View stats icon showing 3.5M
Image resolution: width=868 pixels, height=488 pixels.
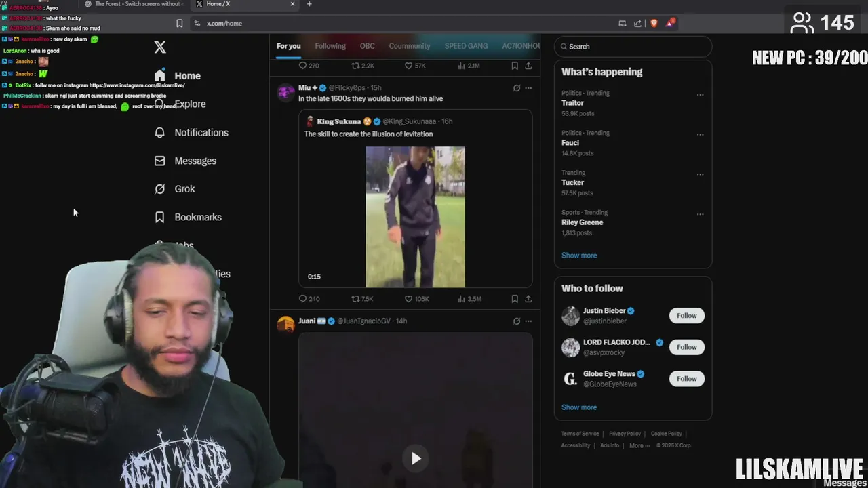tap(462, 299)
